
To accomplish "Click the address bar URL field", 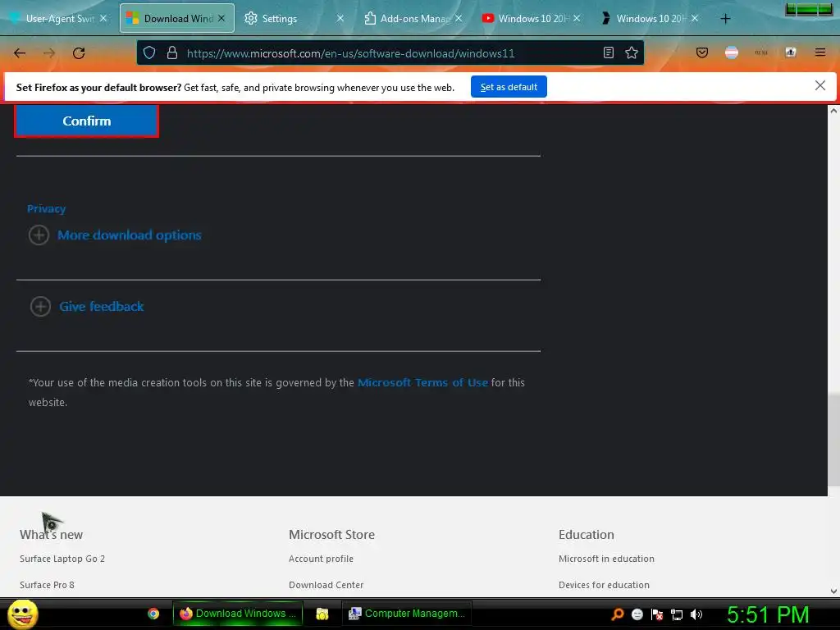I will tap(390, 53).
